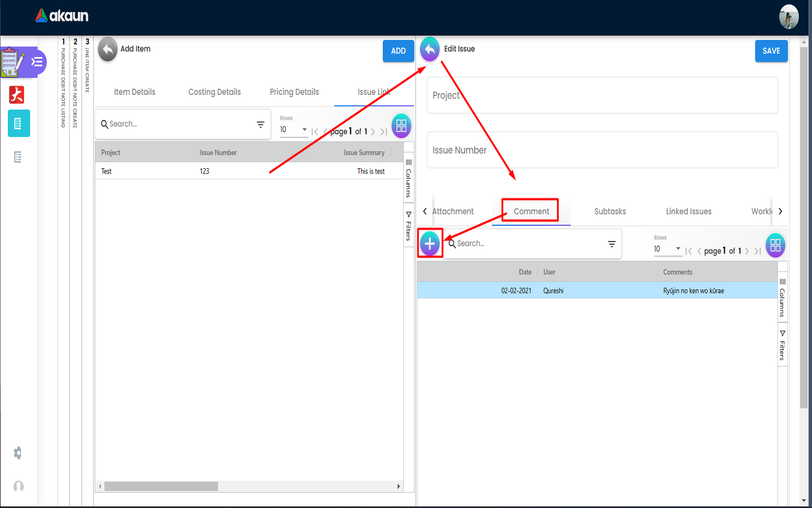812x508 pixels.
Task: Toggle the Columns panel in Issue Link grid
Action: (x=409, y=178)
